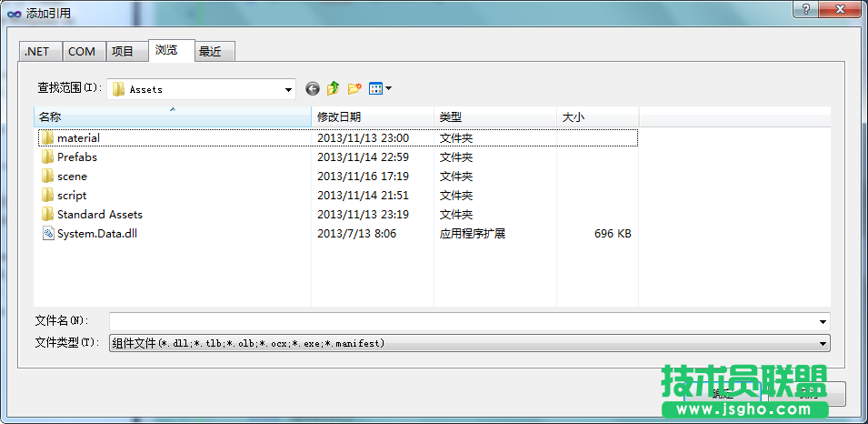Switch to the .NET tab
Viewport: 868px width, 424px height.
pos(40,52)
